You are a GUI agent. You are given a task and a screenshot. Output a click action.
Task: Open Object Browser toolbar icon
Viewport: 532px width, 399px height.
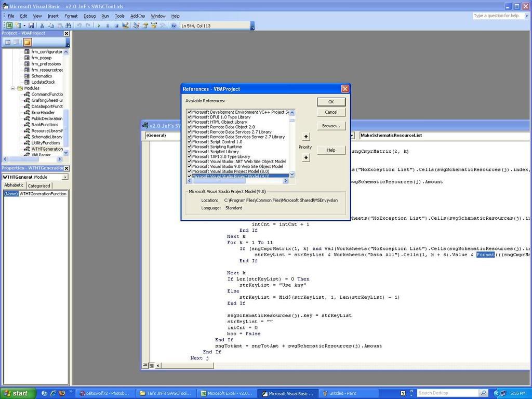point(154,25)
